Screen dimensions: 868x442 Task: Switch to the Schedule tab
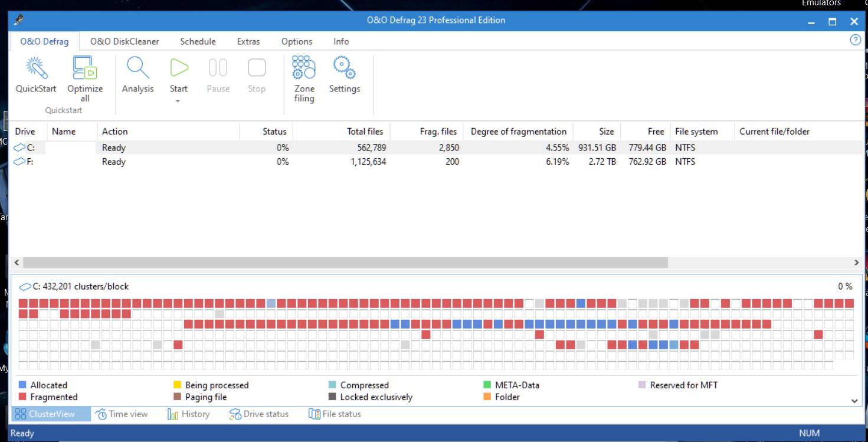click(198, 41)
